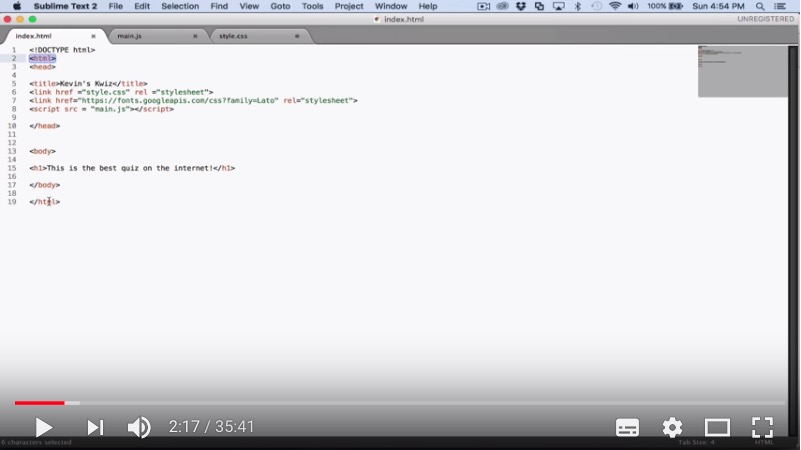This screenshot has height=450, width=801.
Task: Click line number 5 in gutter
Action: click(x=14, y=83)
